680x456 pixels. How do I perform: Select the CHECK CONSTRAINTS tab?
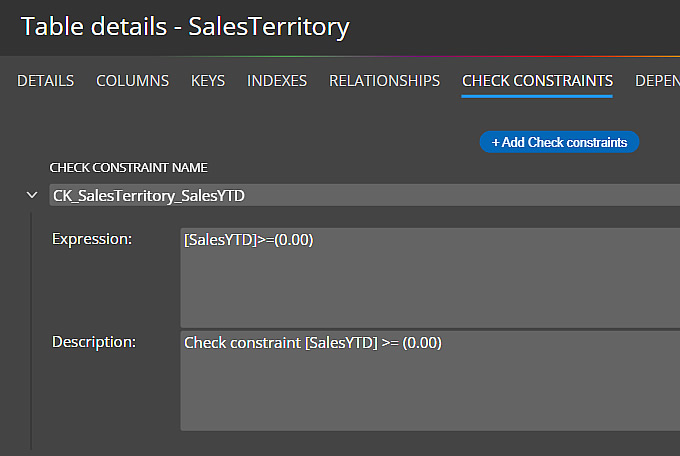click(537, 81)
